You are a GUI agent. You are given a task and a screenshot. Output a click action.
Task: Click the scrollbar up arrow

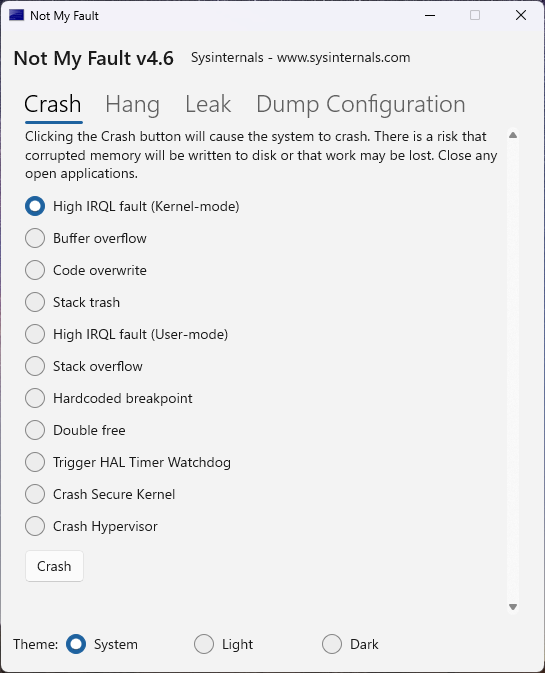[x=513, y=135]
